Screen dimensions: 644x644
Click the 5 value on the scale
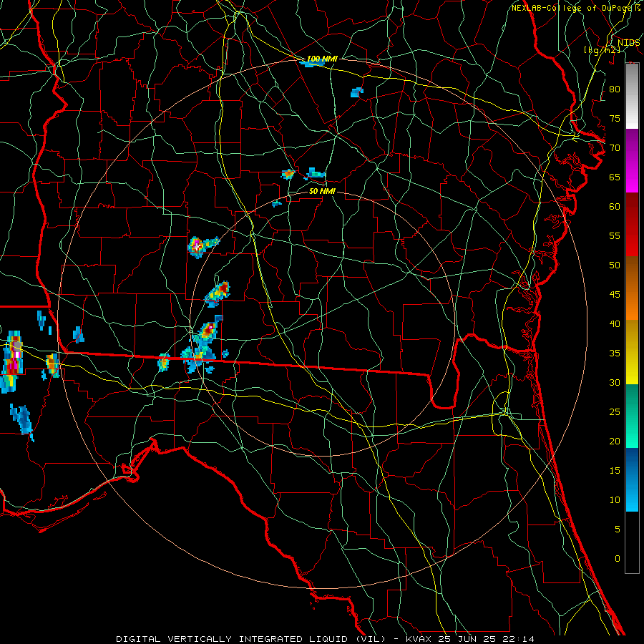coord(618,530)
